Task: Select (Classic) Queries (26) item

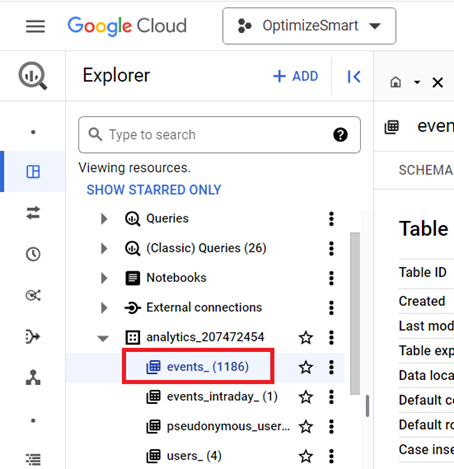Action: pos(206,248)
